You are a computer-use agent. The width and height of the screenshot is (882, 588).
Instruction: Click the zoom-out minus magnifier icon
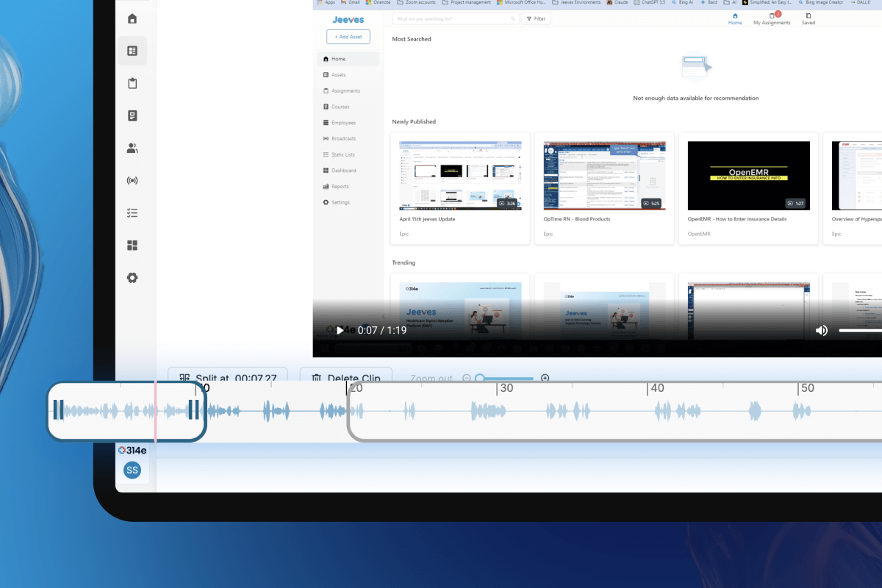pos(466,378)
